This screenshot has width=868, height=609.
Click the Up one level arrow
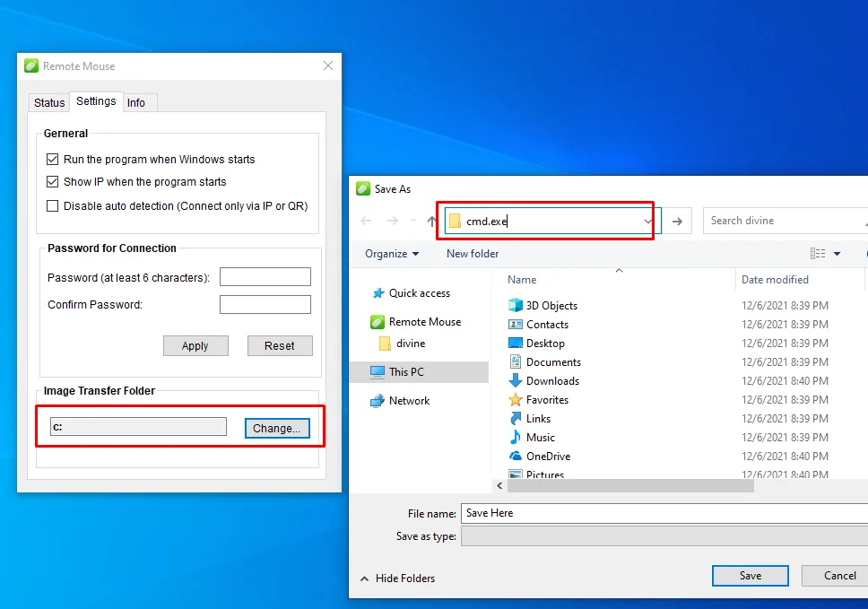(432, 221)
